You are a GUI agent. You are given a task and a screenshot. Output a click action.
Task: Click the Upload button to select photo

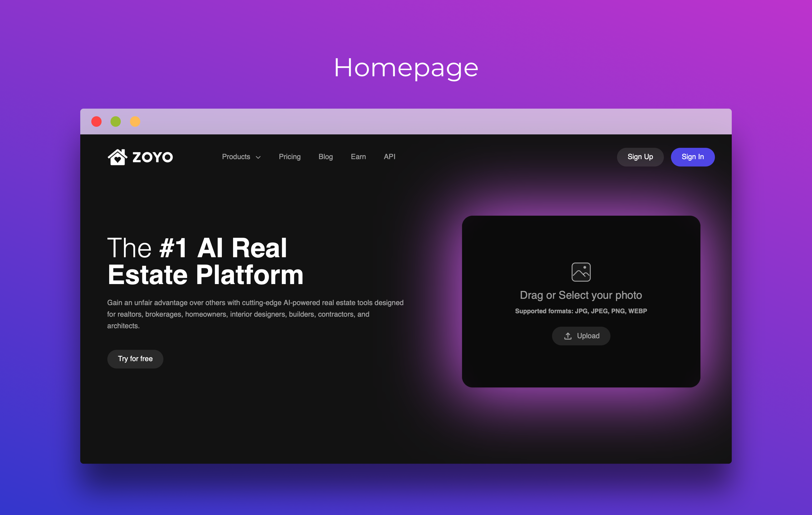[582, 335]
